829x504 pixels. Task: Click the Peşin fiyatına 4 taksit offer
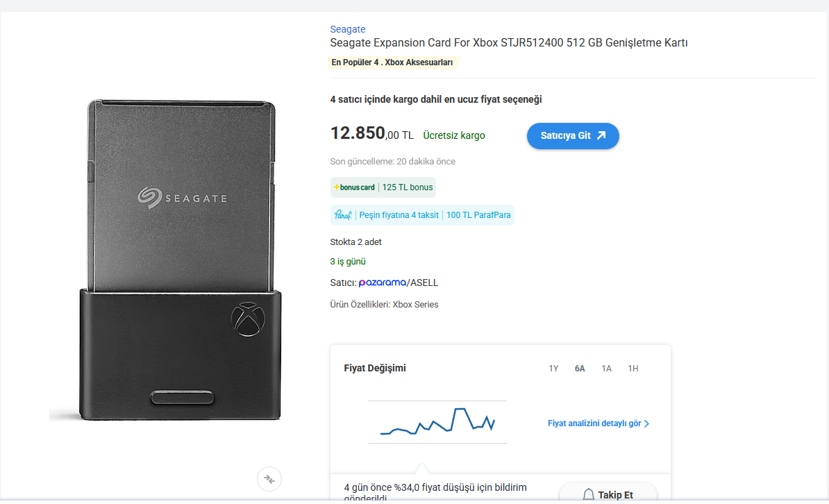pos(399,215)
